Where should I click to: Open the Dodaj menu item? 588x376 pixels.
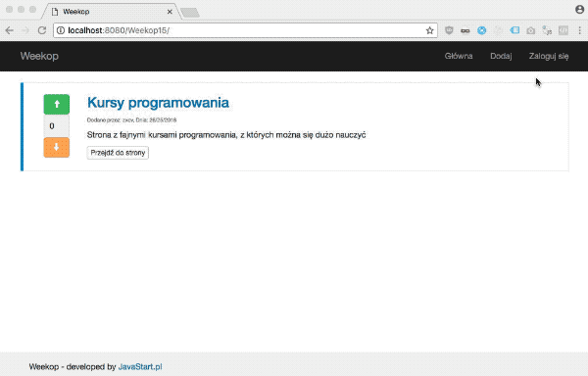tap(501, 56)
